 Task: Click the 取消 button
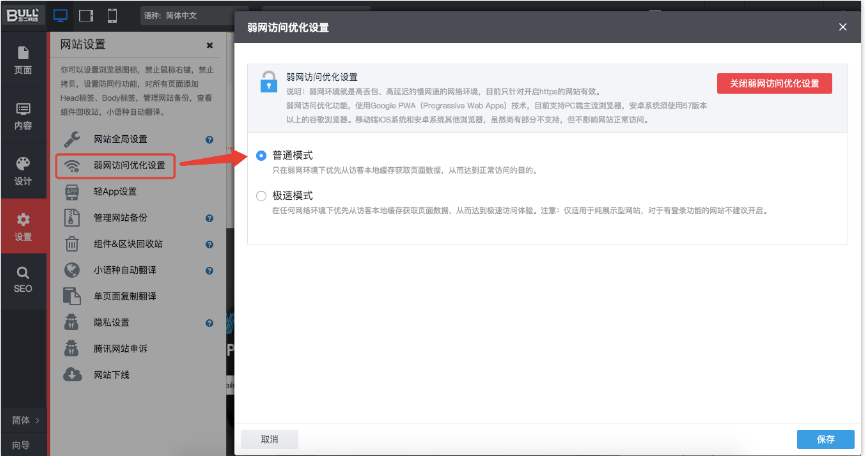[269, 439]
